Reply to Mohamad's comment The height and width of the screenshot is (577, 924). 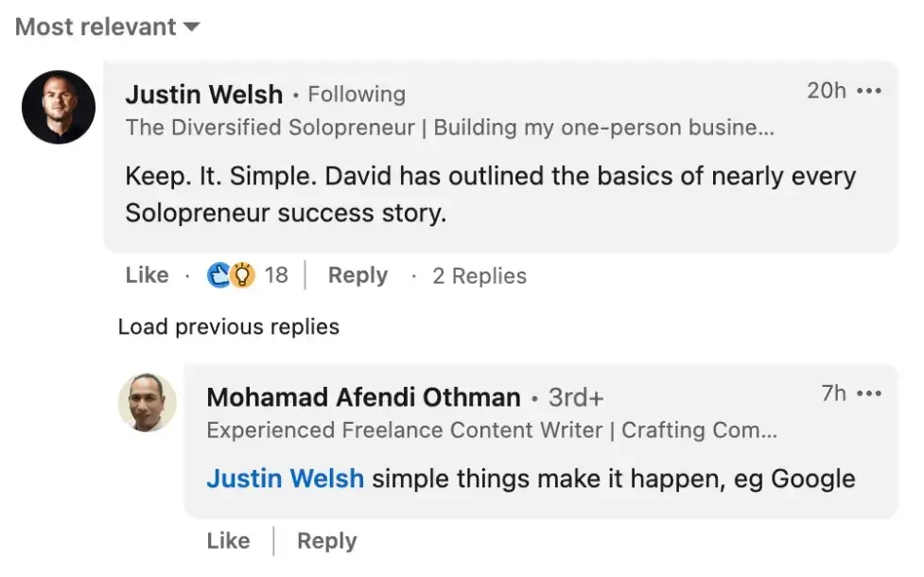(x=326, y=541)
